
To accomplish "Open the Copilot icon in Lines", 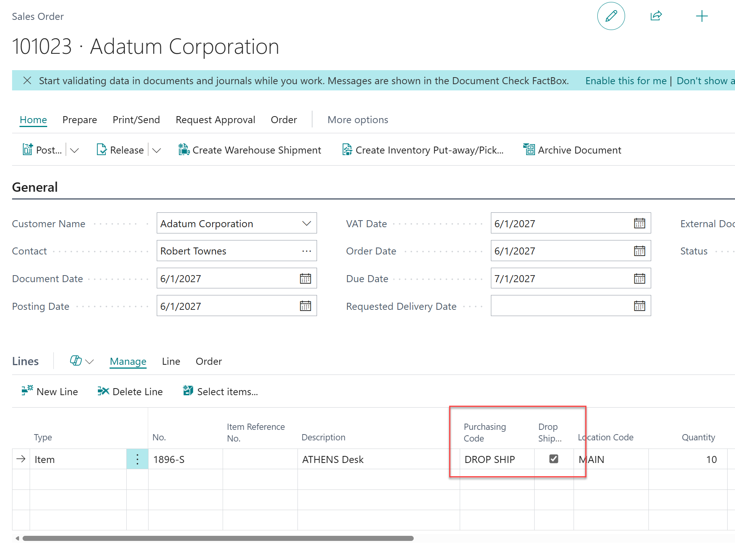I will tap(76, 361).
